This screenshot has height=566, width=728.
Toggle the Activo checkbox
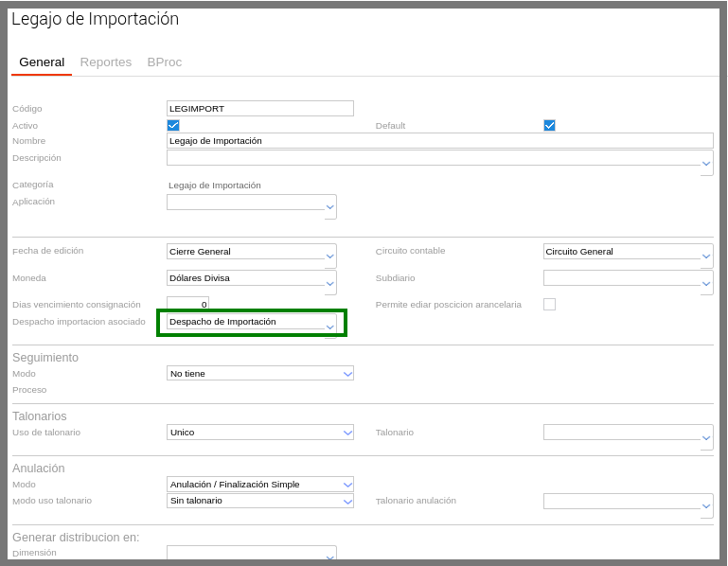173,125
